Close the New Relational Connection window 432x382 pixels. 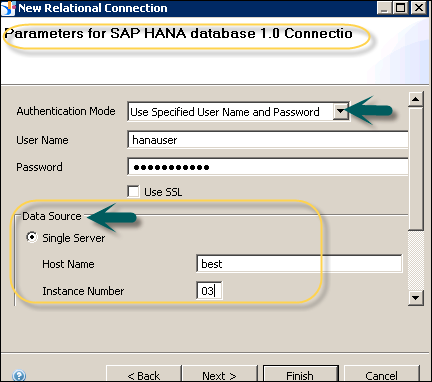[418, 8]
